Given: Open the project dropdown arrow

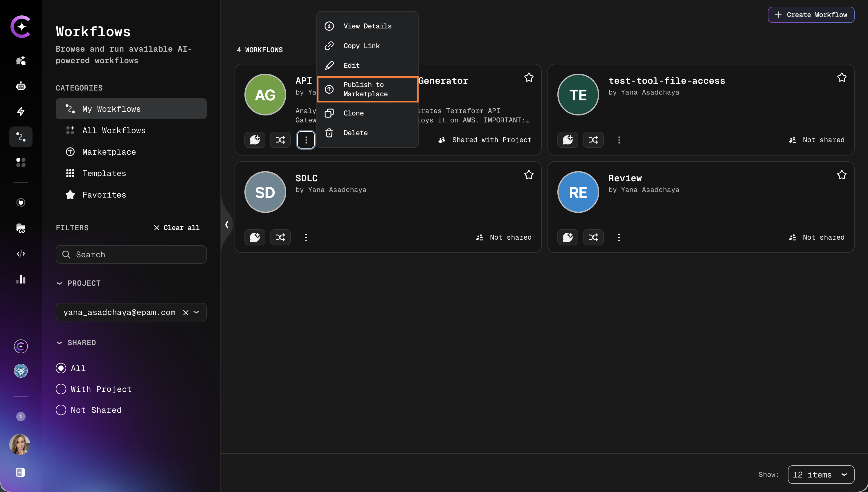Looking at the screenshot, I should point(196,312).
